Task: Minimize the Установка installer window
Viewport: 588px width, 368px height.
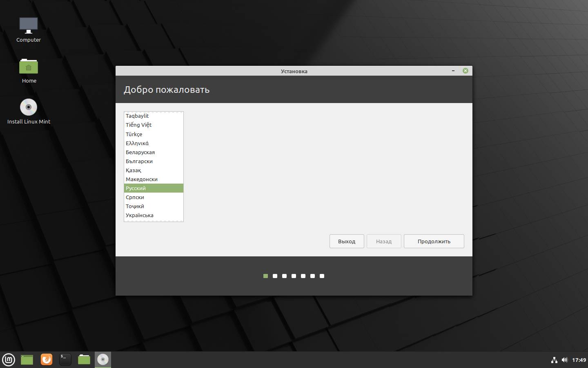Action: tap(453, 71)
